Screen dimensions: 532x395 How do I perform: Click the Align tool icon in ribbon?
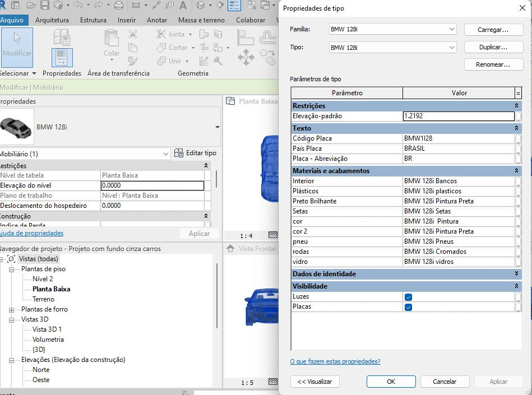coord(246,38)
